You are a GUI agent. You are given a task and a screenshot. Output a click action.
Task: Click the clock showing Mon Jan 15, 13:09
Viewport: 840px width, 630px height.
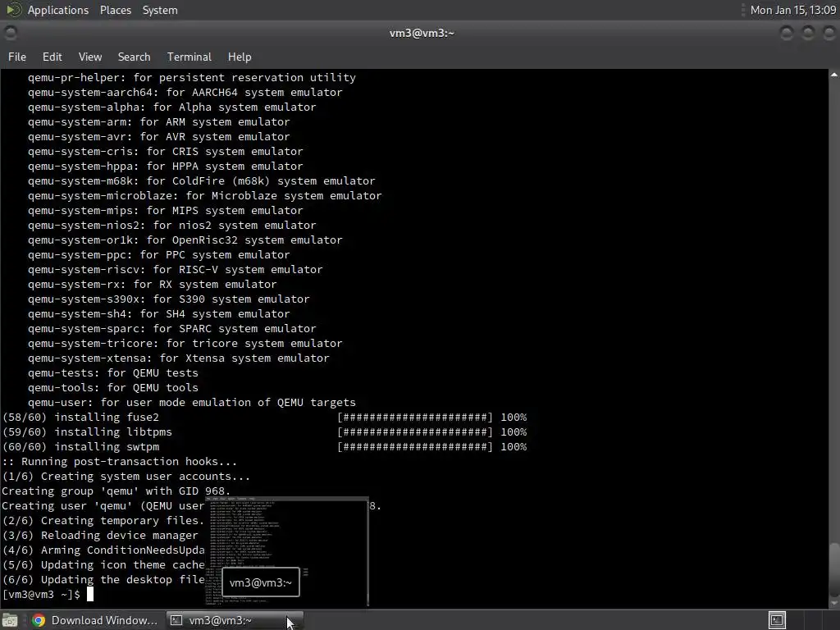coord(793,10)
